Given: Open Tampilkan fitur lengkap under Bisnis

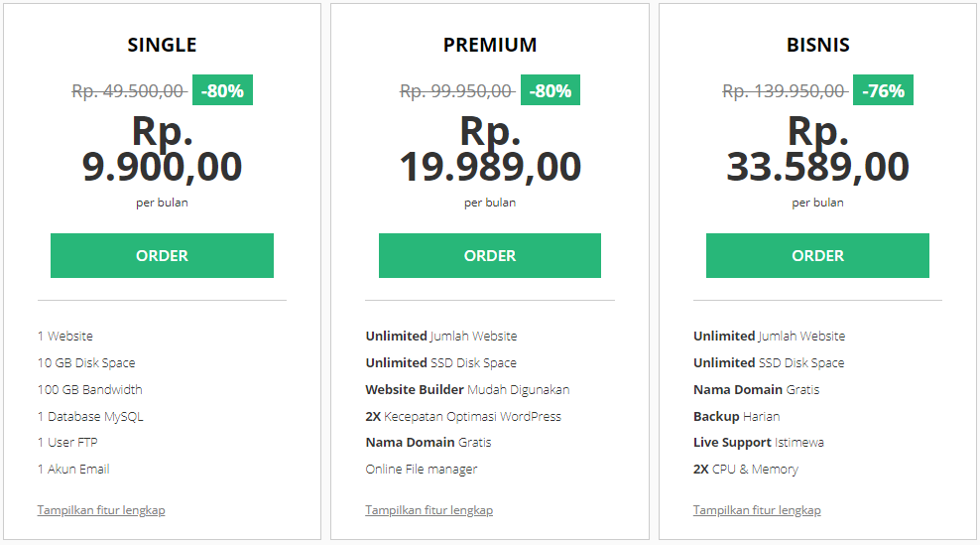Looking at the screenshot, I should click(x=757, y=510).
